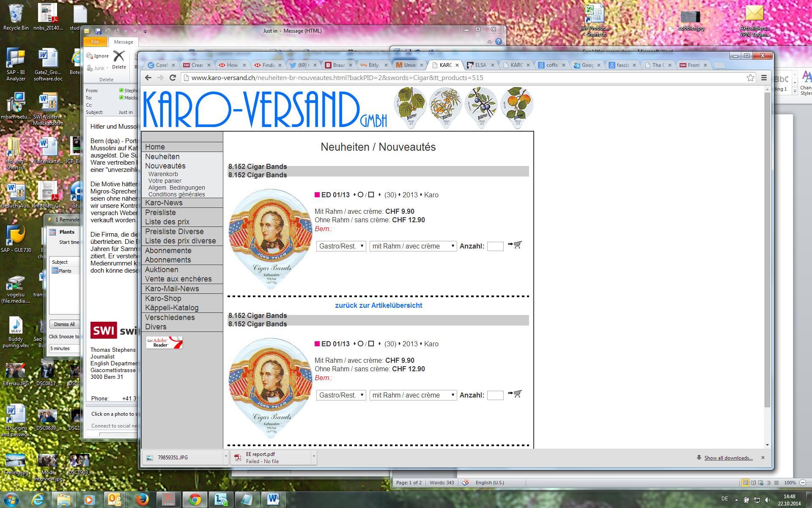
Task: Click Show all downloads link
Action: tap(728, 458)
